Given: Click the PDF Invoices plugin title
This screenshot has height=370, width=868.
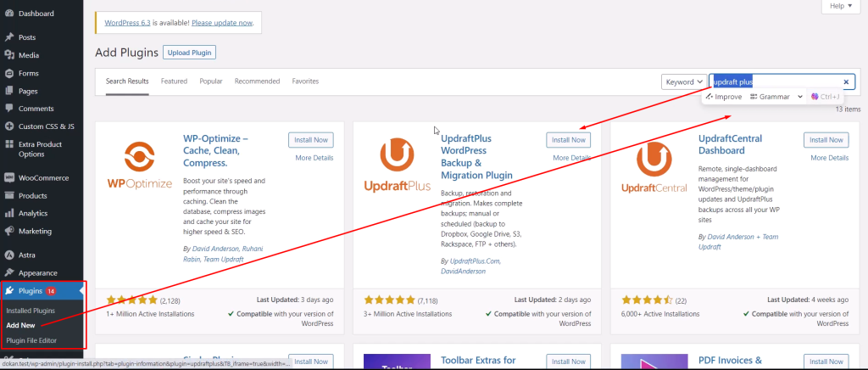Looking at the screenshot, I should [x=730, y=362].
